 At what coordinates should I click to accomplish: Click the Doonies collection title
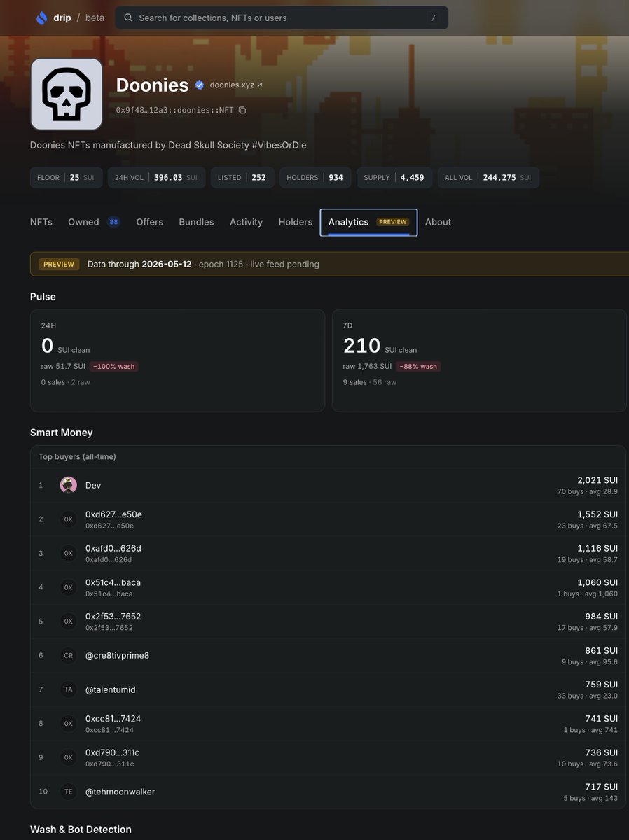[152, 85]
